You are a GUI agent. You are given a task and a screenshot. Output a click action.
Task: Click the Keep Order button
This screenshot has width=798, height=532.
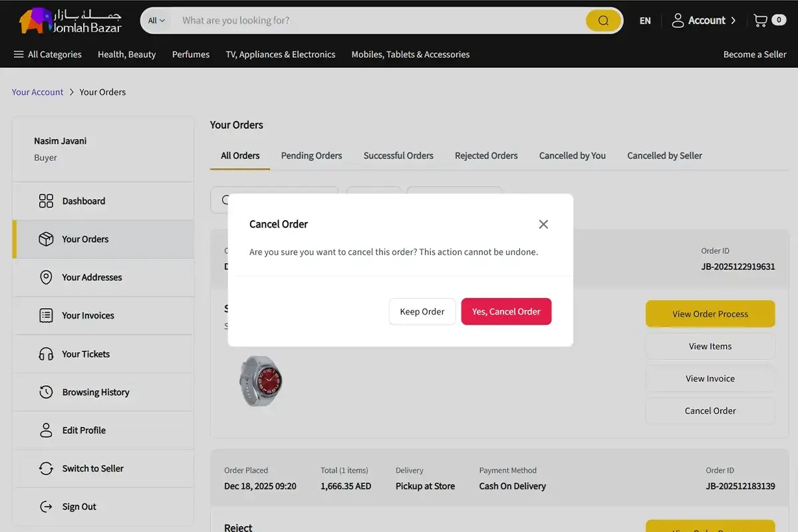[422, 311]
